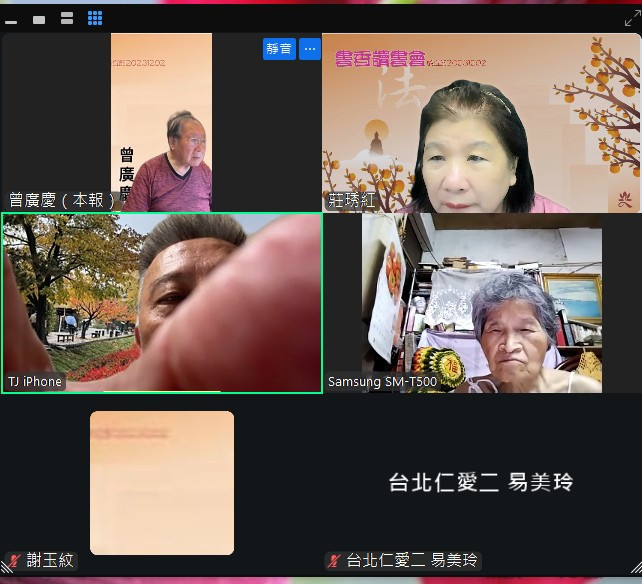Viewport: 642px width, 584px height.
Task: Select 莊琇紅's video tile
Action: pyautogui.click(x=481, y=122)
